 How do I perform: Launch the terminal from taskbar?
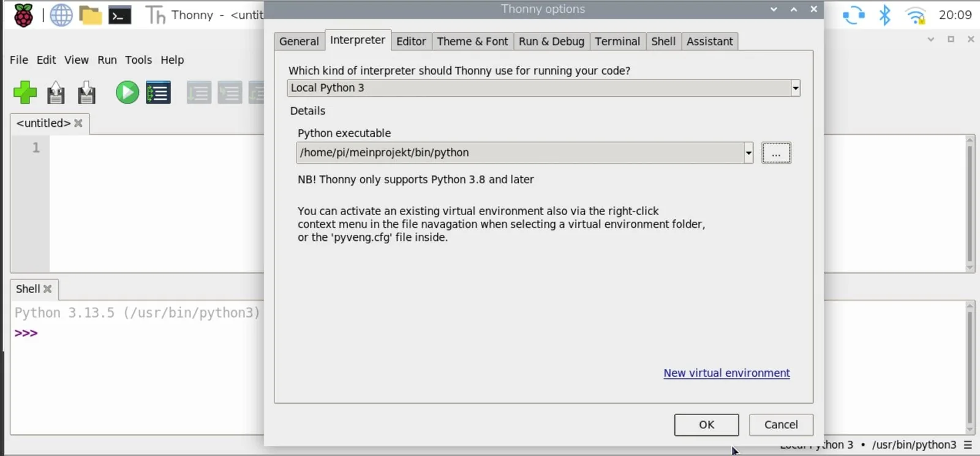tap(119, 15)
